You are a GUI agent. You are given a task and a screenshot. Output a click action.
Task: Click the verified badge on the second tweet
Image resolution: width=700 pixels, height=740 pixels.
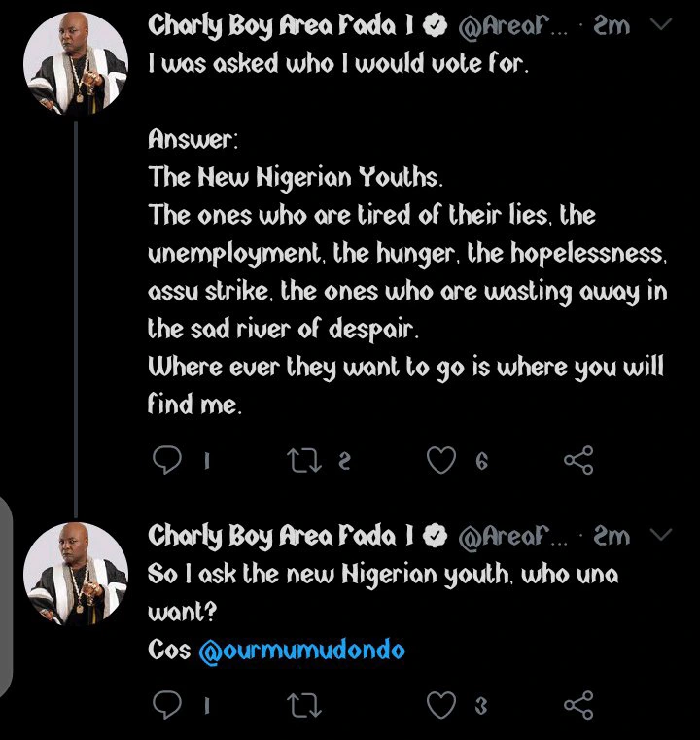coord(437,535)
